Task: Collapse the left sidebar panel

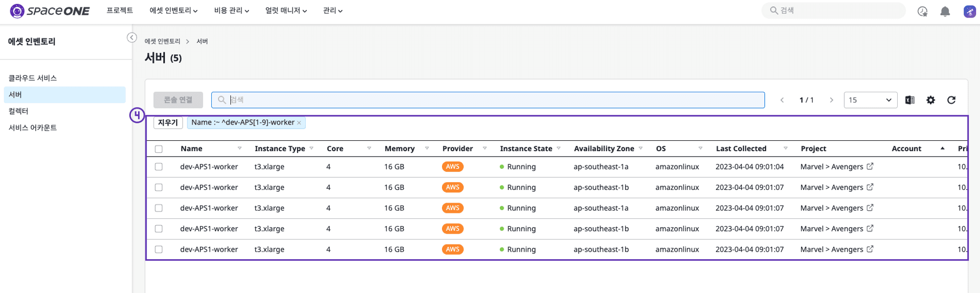Action: point(132,38)
